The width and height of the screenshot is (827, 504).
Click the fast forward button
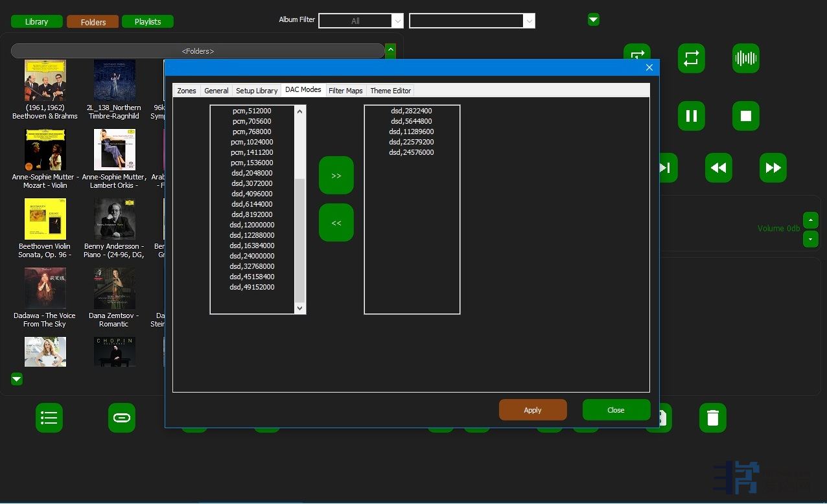coord(773,168)
